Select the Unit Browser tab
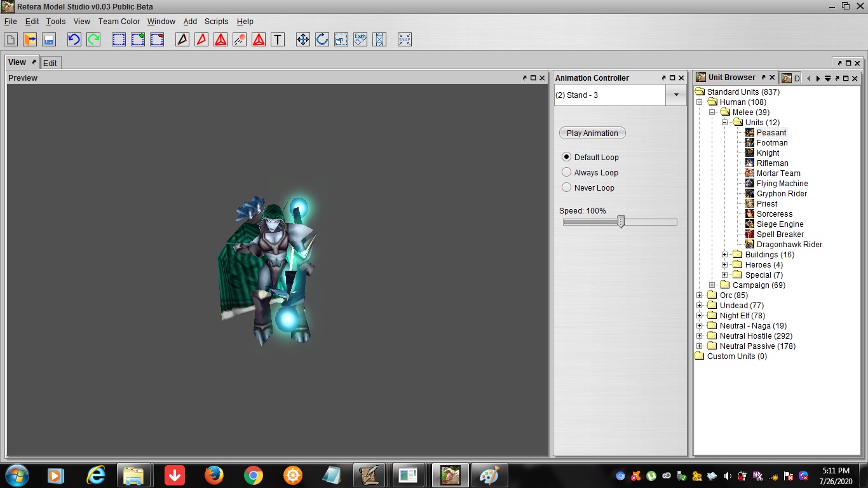 (x=731, y=78)
